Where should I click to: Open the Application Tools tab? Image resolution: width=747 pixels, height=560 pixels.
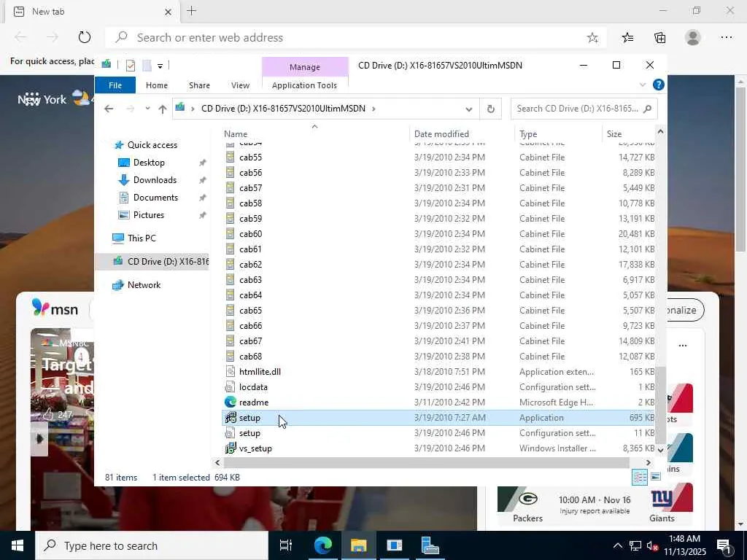point(304,85)
